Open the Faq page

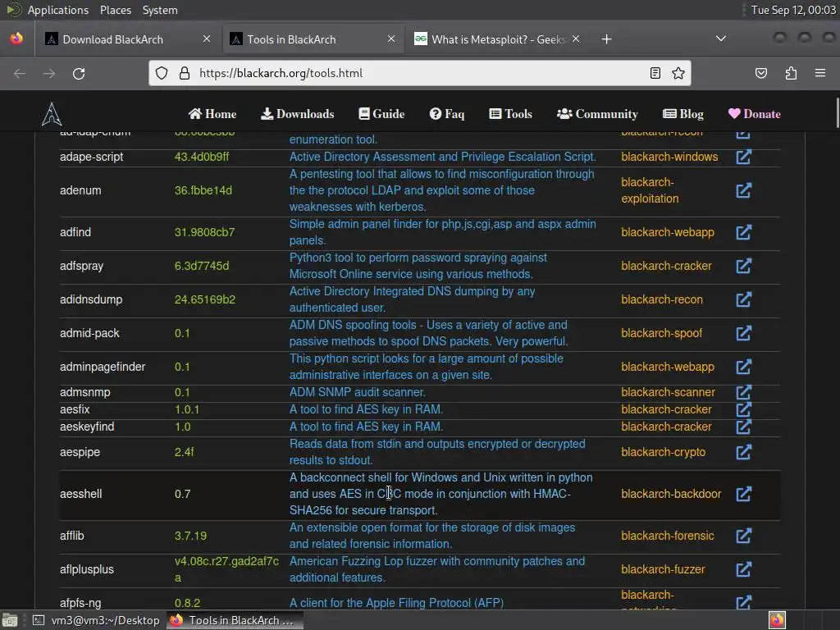(x=447, y=113)
